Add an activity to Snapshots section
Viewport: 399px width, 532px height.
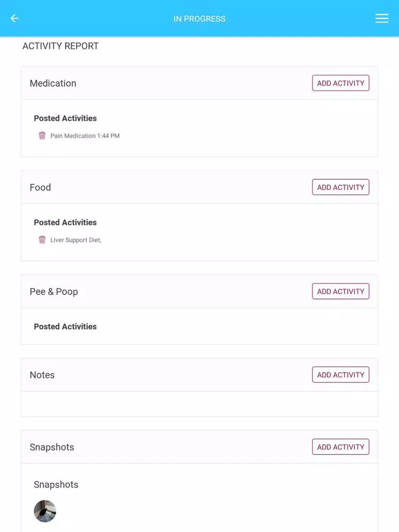click(x=340, y=447)
